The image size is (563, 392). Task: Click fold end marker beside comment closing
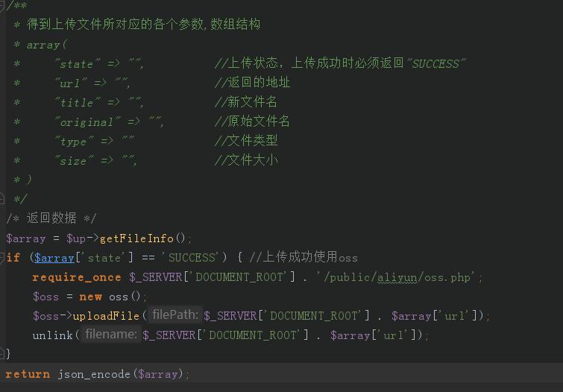pyautogui.click(x=3, y=199)
